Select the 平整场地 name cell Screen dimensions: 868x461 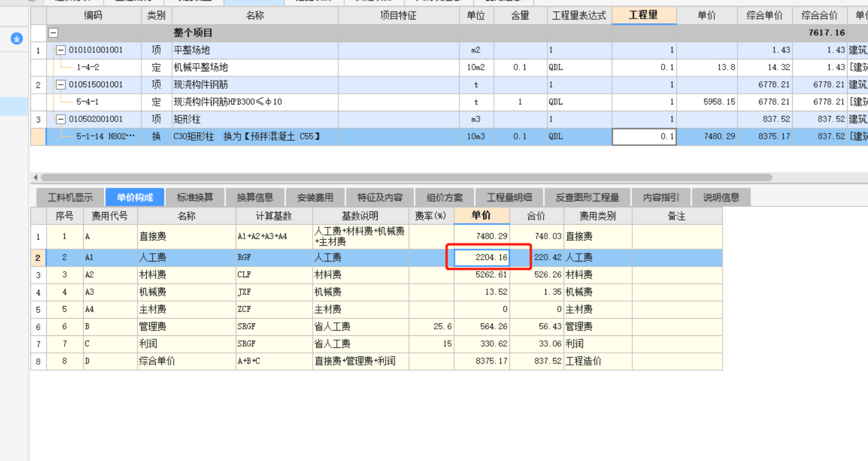(x=254, y=50)
